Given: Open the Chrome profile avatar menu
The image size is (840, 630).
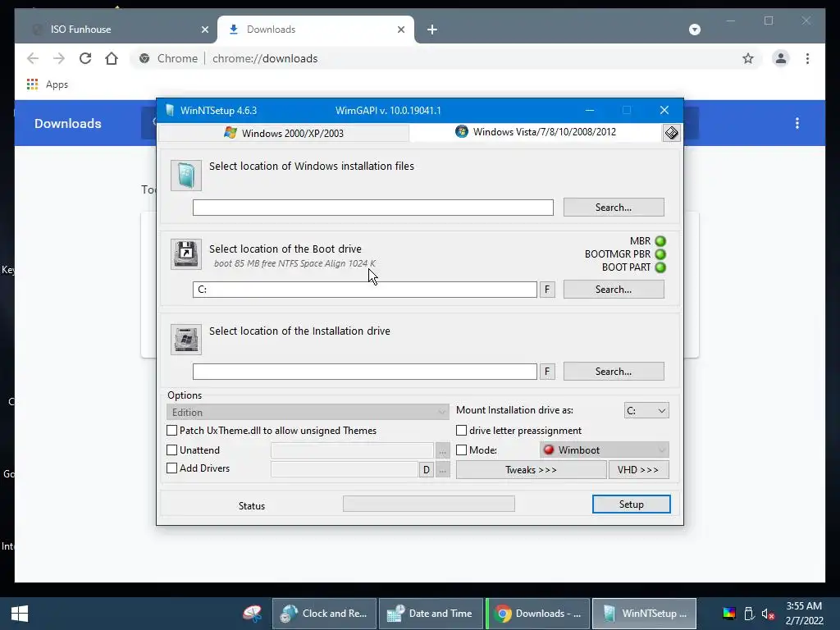Looking at the screenshot, I should 781,58.
